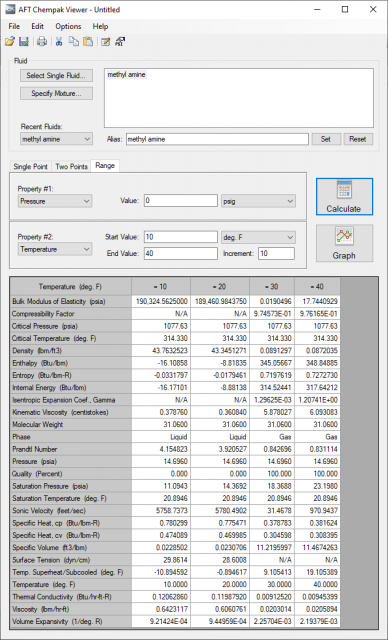Click the Increment input field

[276, 253]
